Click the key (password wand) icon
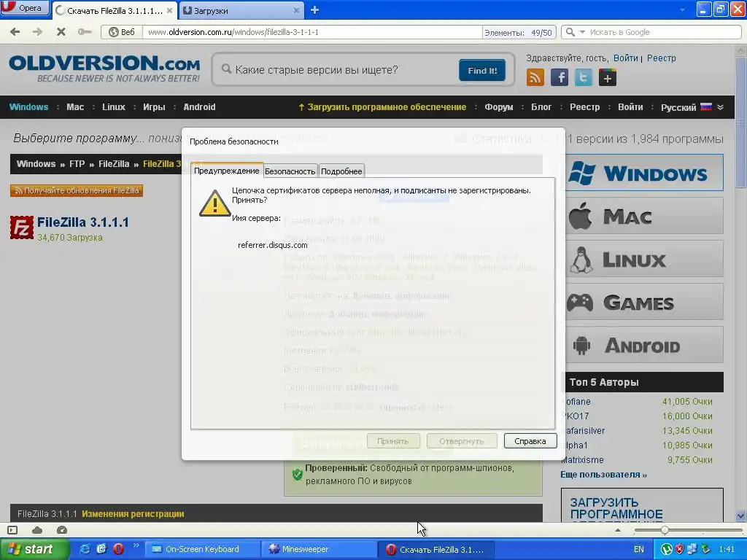Viewport: 747px width, 560px height. click(85, 32)
